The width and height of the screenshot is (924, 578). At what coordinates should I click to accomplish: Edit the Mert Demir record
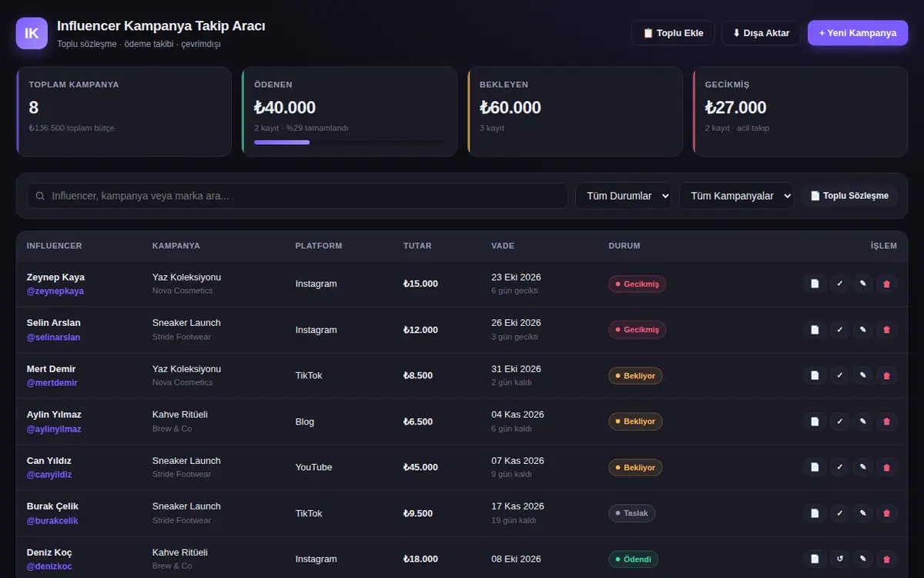(863, 375)
